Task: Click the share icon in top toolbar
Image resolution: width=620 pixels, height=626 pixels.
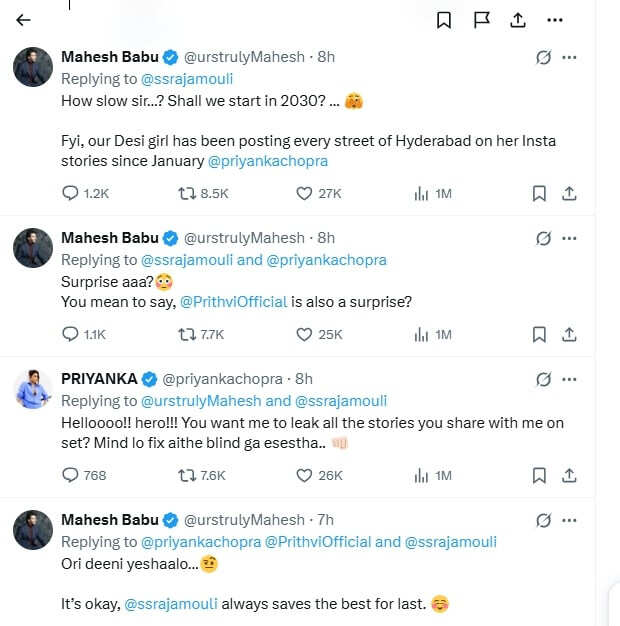Action: point(518,20)
